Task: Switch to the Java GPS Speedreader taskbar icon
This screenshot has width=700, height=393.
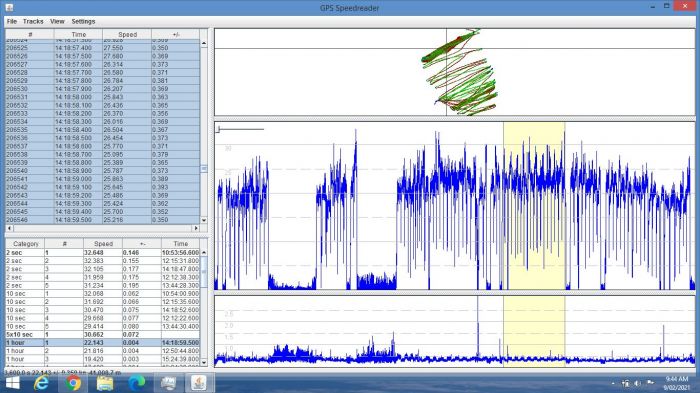Action: [x=199, y=383]
